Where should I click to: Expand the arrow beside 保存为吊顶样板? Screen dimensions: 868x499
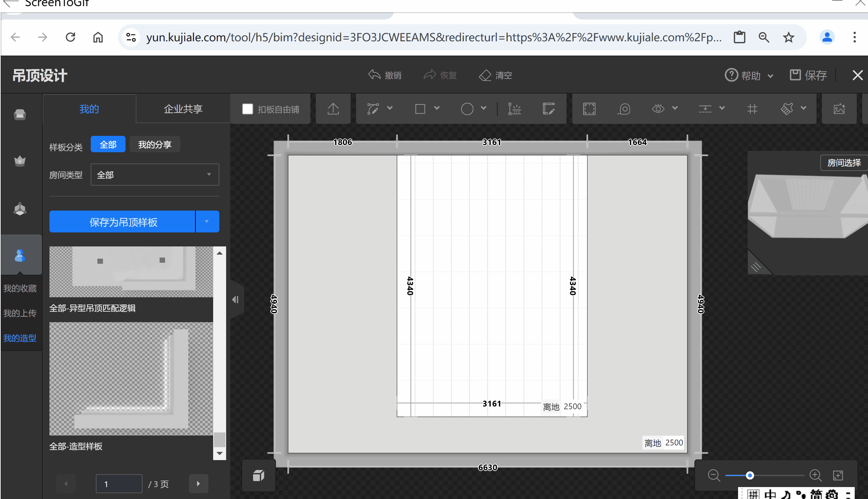pos(207,222)
